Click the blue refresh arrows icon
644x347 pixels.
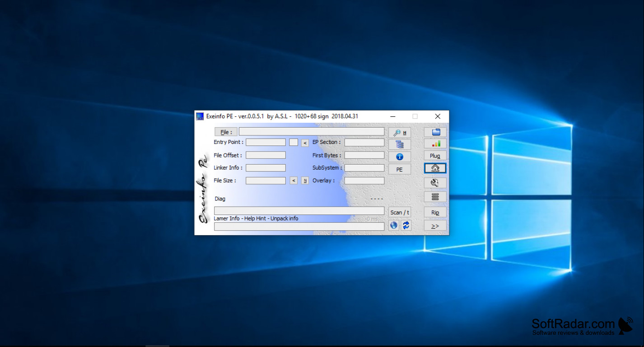406,225
